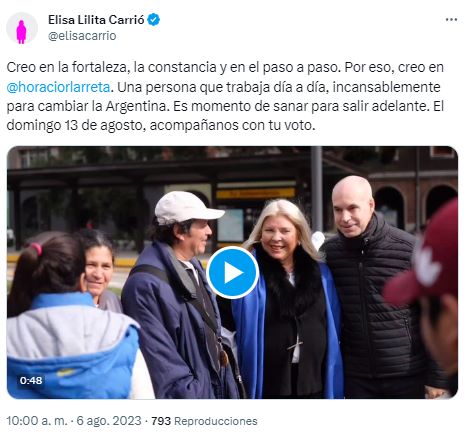Viewport: 467px width, 434px height.
Task: Click the bald man in the black jacket in the video
Action: point(377,287)
